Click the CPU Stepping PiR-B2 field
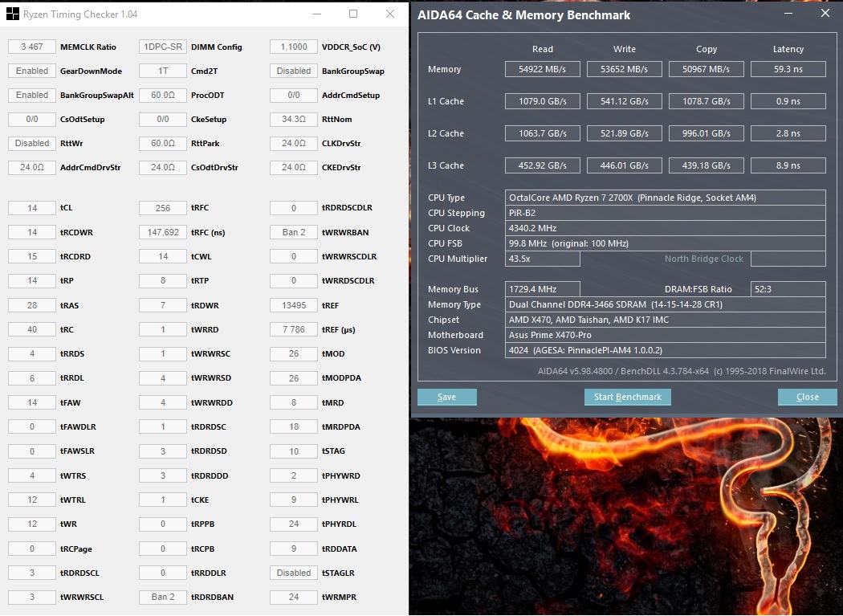The image size is (843, 616). (x=665, y=213)
